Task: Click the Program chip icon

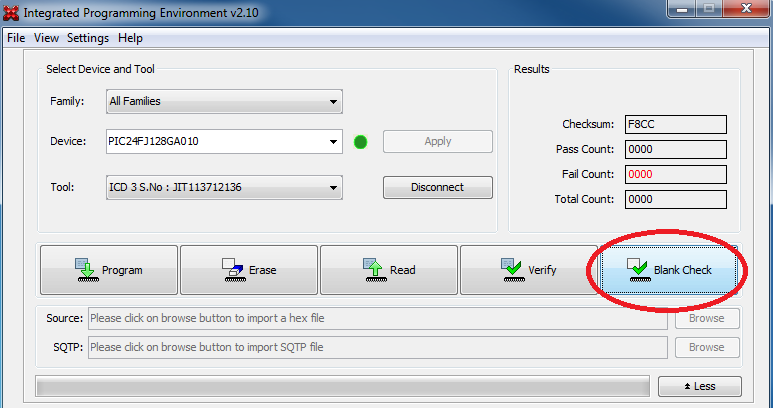Action: [x=84, y=270]
